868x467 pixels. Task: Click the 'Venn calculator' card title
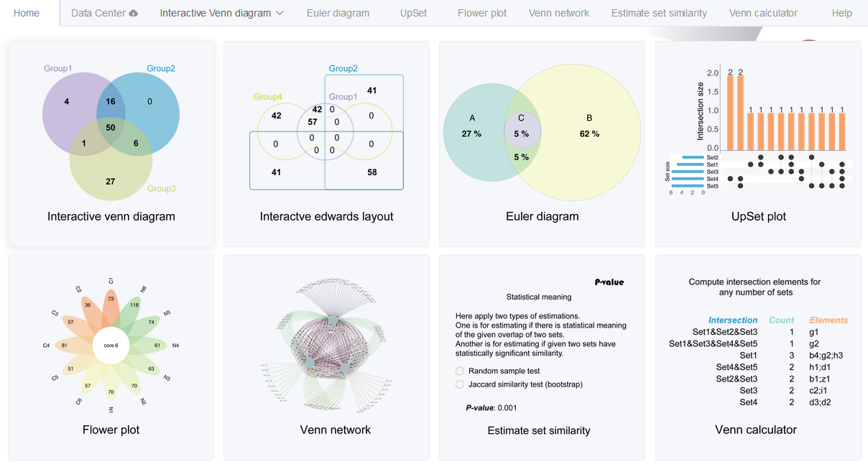pyautogui.click(x=756, y=430)
